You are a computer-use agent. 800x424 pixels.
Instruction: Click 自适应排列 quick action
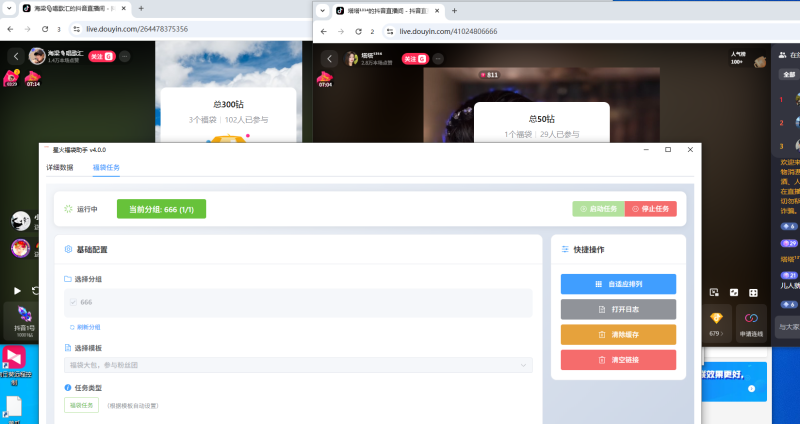point(619,284)
